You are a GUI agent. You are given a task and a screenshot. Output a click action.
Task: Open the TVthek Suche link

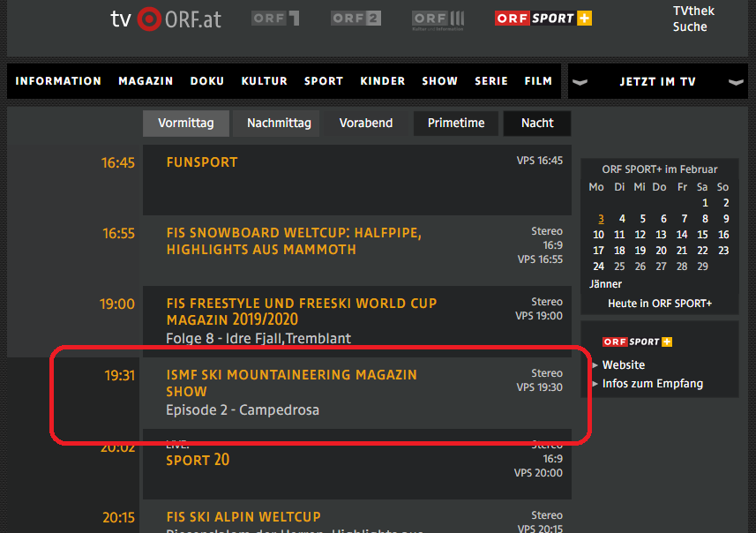[x=693, y=19]
